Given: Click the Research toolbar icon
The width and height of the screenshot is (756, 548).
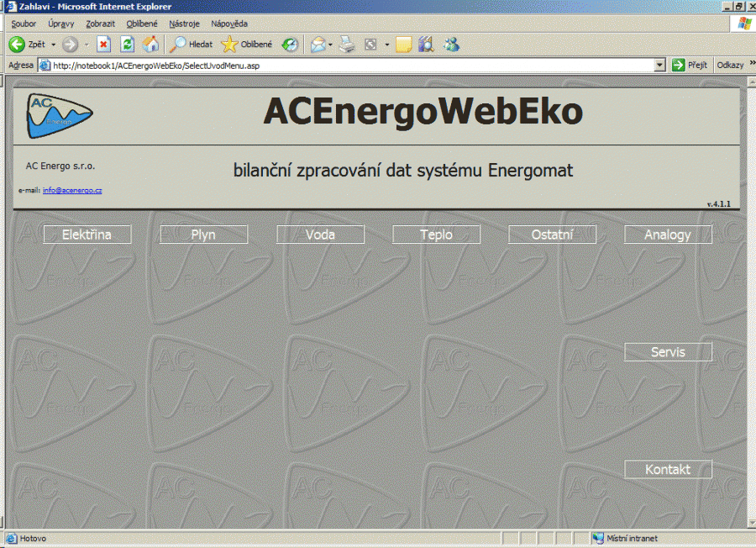Looking at the screenshot, I should coord(426,45).
